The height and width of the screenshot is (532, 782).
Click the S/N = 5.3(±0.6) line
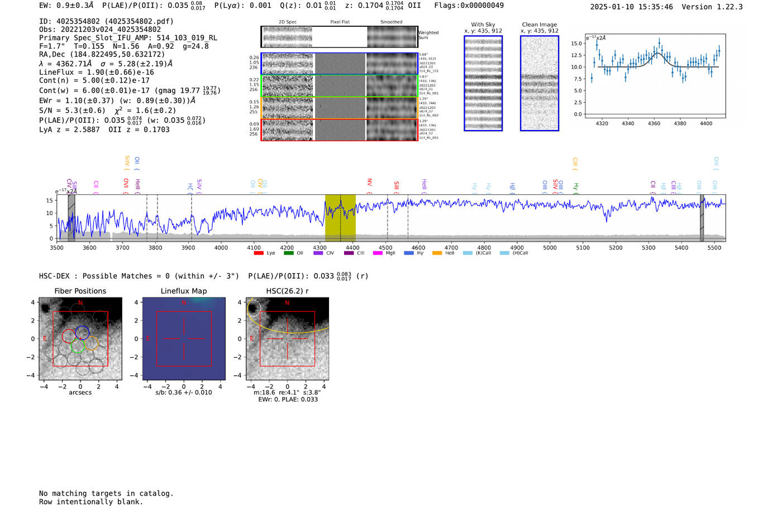108,111
